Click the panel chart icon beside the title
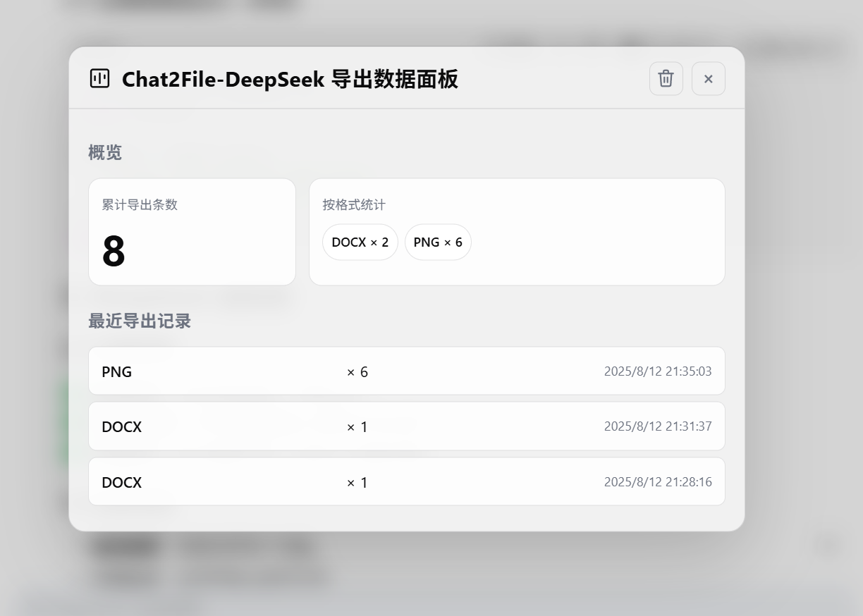 (99, 78)
